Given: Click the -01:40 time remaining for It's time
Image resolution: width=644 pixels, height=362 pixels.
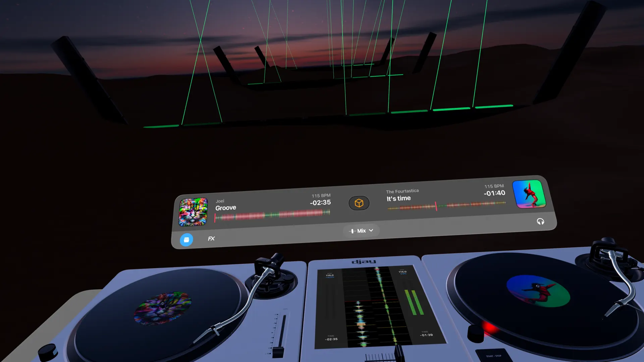Looking at the screenshot, I should [x=493, y=193].
